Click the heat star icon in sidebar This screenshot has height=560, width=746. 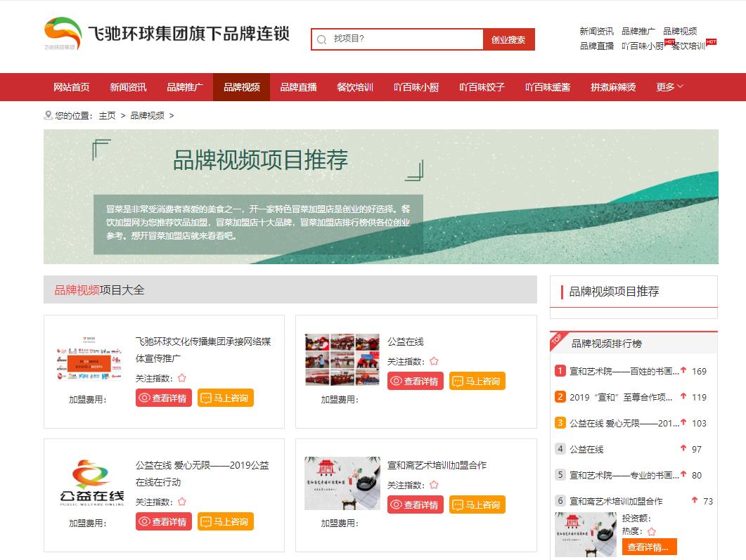click(651, 532)
